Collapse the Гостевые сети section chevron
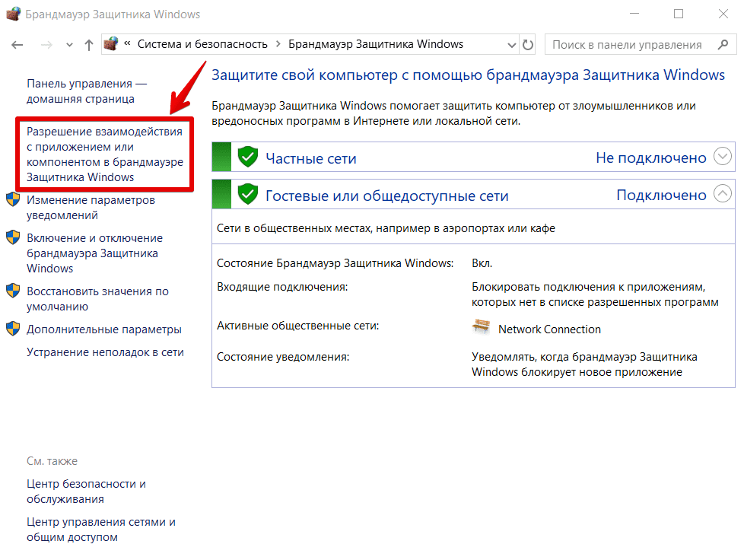Screen dimensions: 744x560 click(721, 194)
